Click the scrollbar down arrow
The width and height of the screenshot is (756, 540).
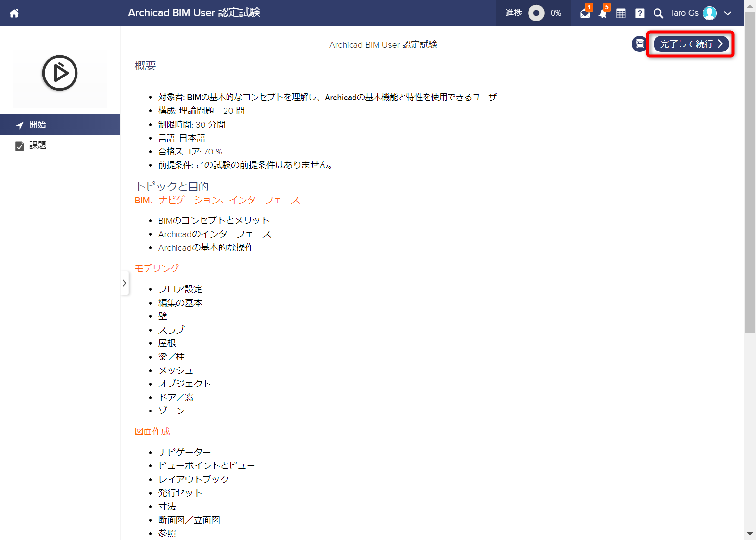(x=750, y=534)
